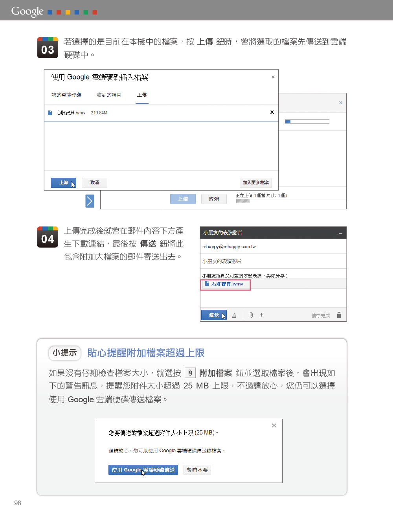Image resolution: width=393 pixels, height=532 pixels.
Task: Open formatting options (A icon)
Action: point(234,315)
